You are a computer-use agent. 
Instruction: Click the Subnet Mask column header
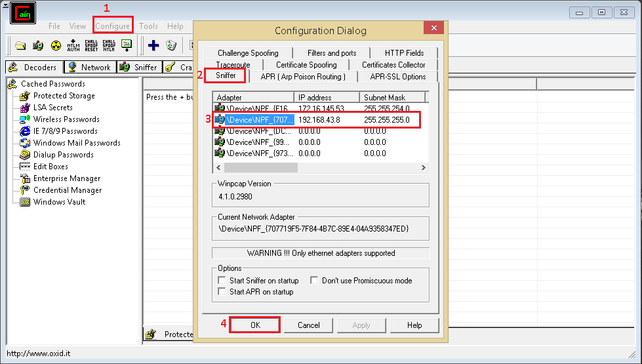coord(392,98)
